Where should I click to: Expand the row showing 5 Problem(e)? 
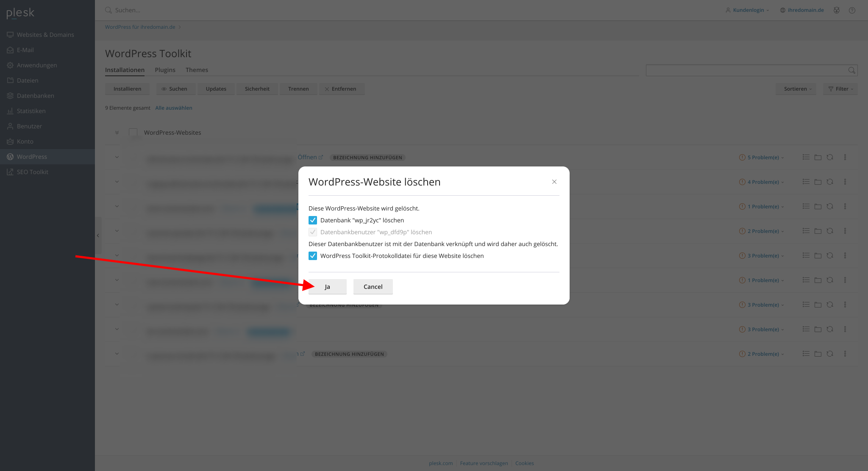pyautogui.click(x=117, y=157)
